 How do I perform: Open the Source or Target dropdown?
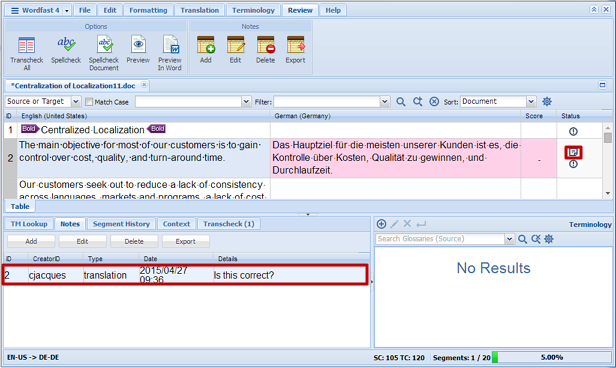pyautogui.click(x=76, y=102)
